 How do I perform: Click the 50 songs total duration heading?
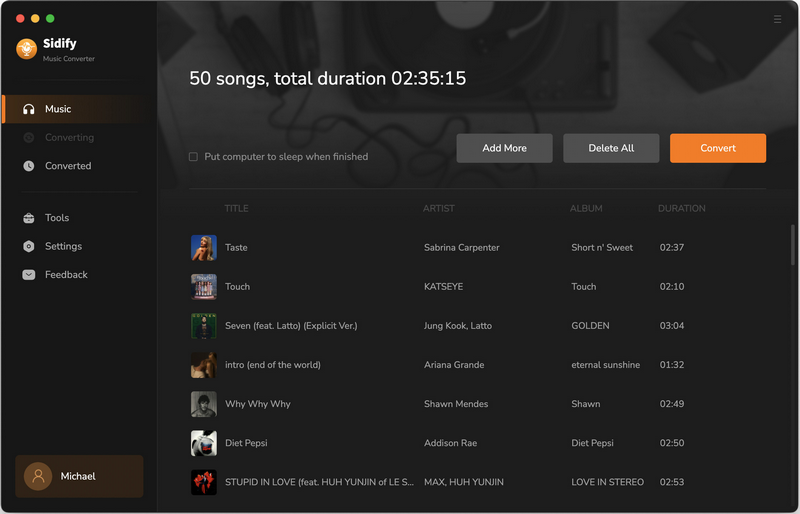click(327, 79)
